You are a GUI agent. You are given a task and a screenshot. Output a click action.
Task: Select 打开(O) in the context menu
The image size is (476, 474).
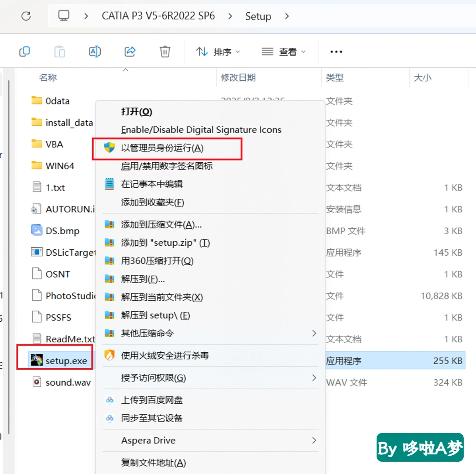137,112
